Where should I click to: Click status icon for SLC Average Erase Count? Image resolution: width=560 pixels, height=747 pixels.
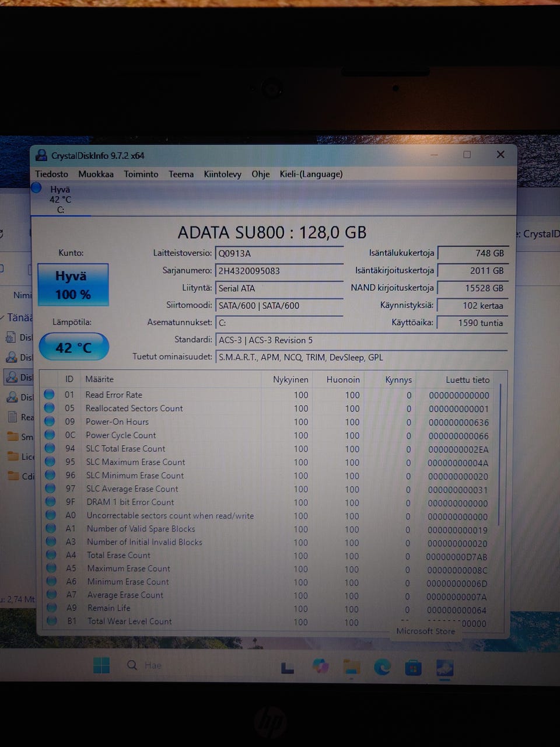(x=51, y=488)
